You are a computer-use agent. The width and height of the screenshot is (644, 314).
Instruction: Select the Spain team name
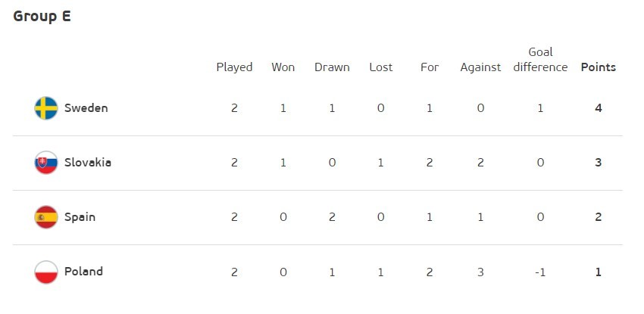click(x=80, y=217)
